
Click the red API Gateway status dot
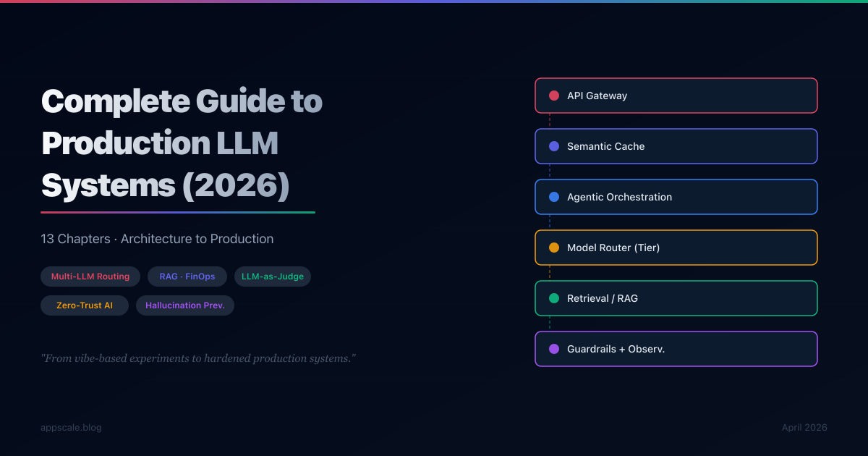(x=553, y=95)
